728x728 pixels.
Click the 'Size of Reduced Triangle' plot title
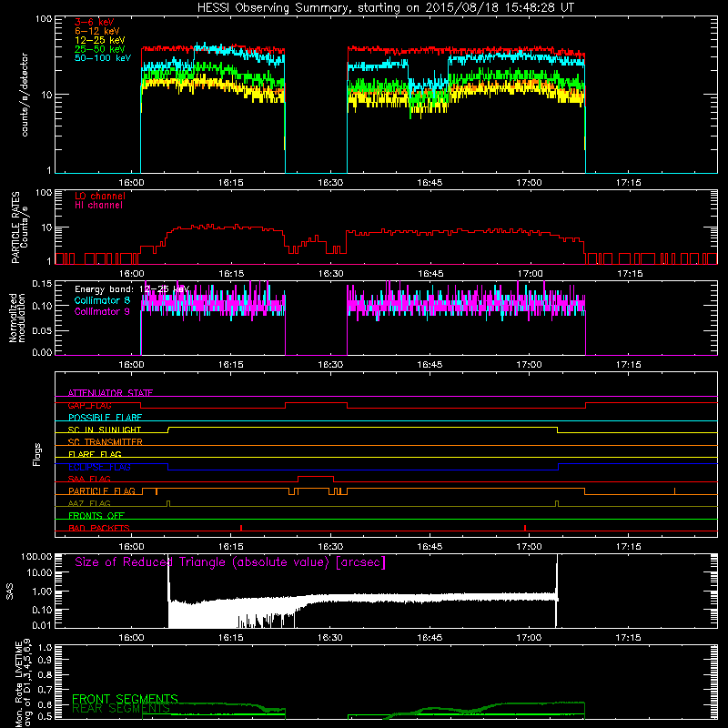click(x=230, y=562)
